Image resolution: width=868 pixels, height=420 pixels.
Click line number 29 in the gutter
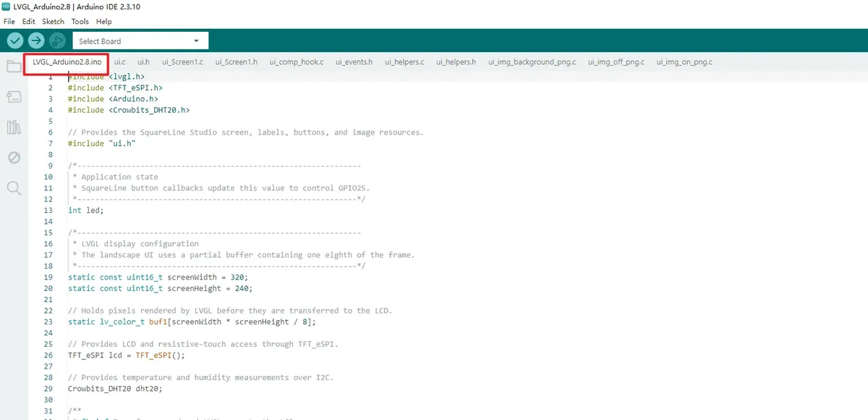pos(48,389)
